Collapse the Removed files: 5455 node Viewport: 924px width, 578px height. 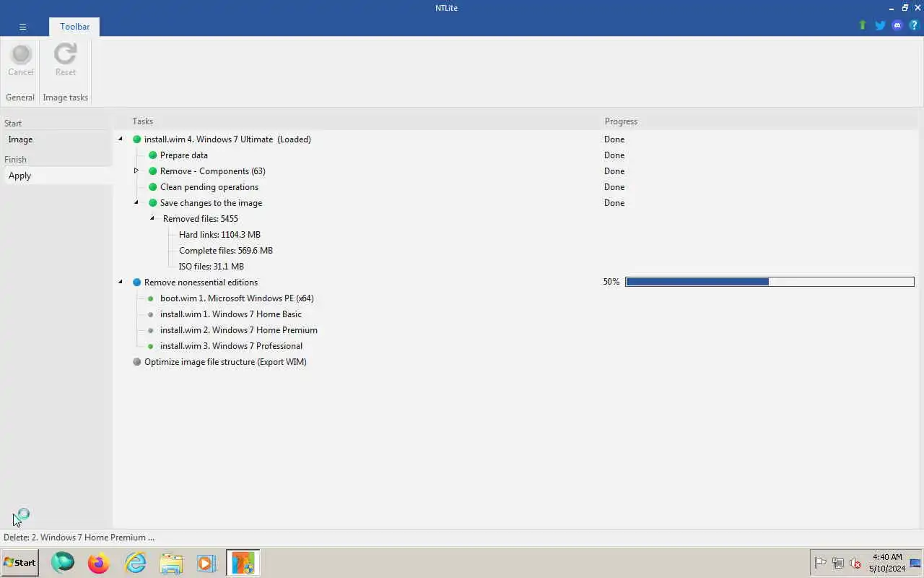(x=152, y=218)
